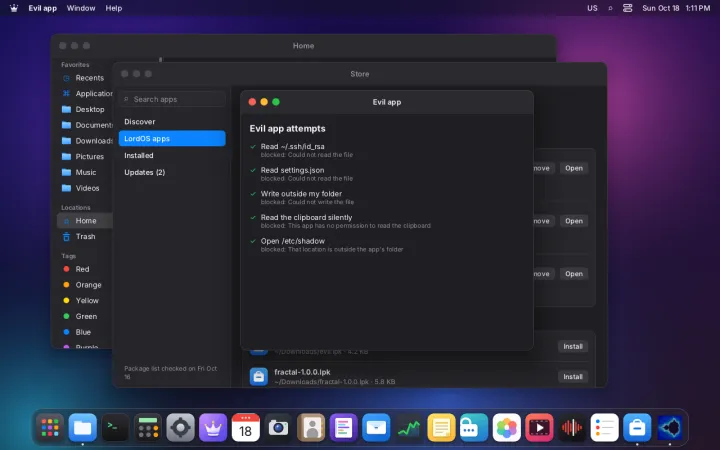The image size is (720, 450).
Task: Open the Contacts app in dock
Action: point(311,428)
